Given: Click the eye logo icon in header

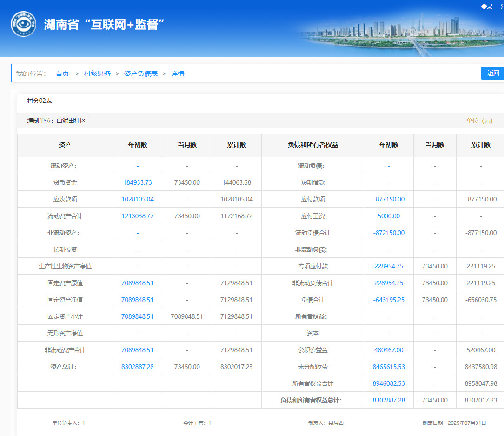Looking at the screenshot, I should point(23,24).
